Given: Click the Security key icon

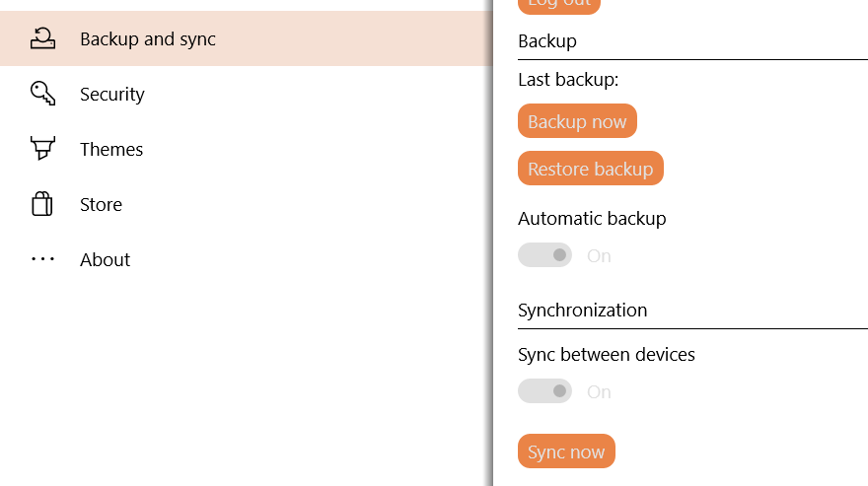Looking at the screenshot, I should [x=42, y=94].
